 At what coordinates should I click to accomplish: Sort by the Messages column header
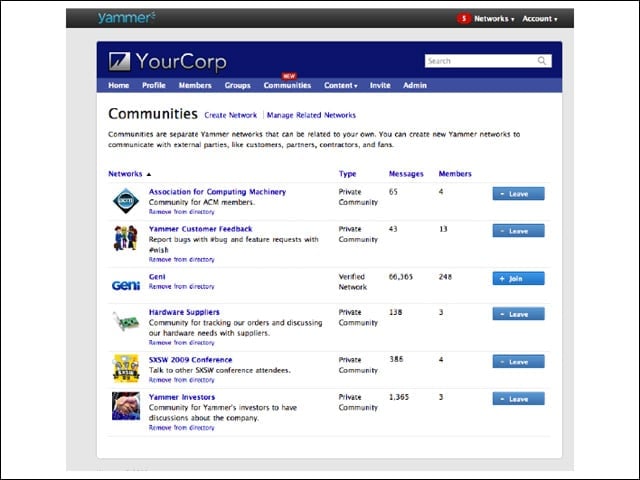pos(406,174)
